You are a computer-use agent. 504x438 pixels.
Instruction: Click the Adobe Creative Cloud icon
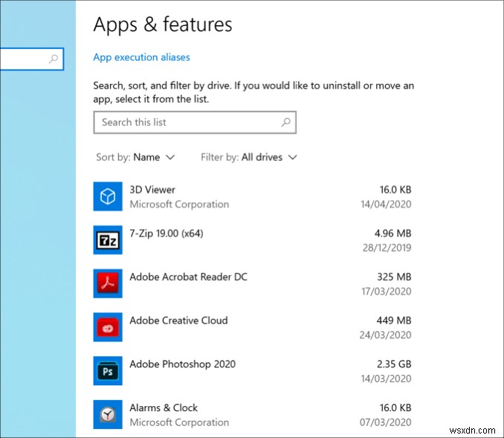tap(108, 327)
